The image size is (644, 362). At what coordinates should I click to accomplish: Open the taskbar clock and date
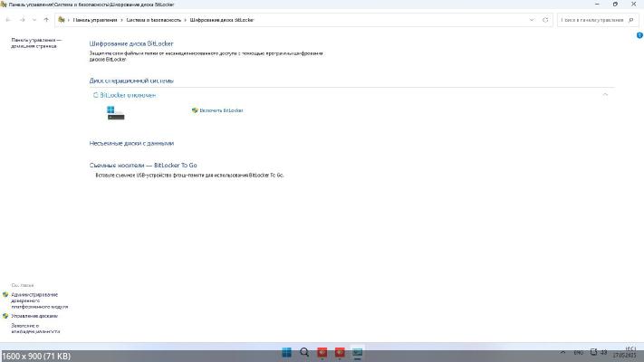[x=625, y=352]
